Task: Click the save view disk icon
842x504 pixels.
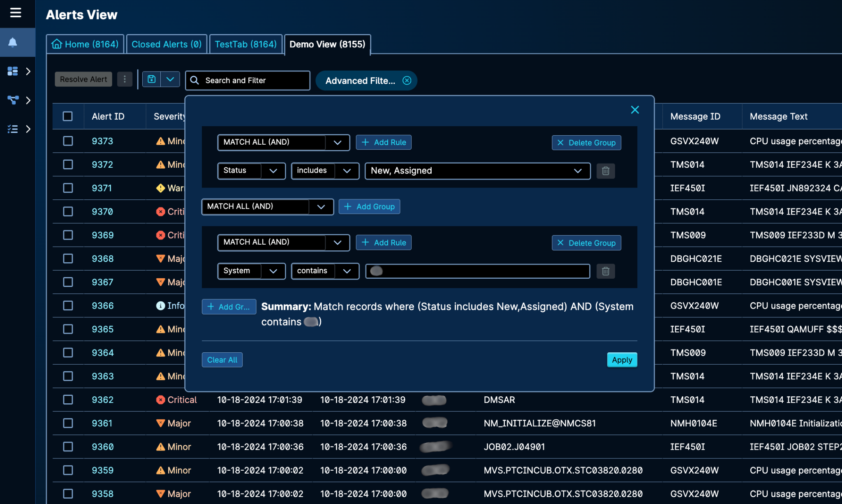Action: coord(152,79)
